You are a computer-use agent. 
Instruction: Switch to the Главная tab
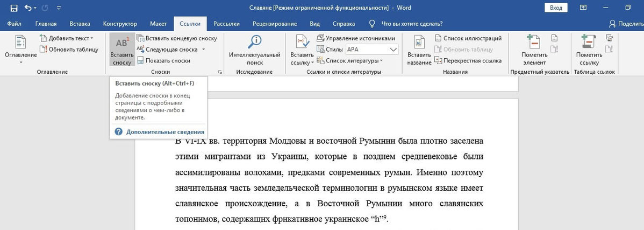click(46, 24)
